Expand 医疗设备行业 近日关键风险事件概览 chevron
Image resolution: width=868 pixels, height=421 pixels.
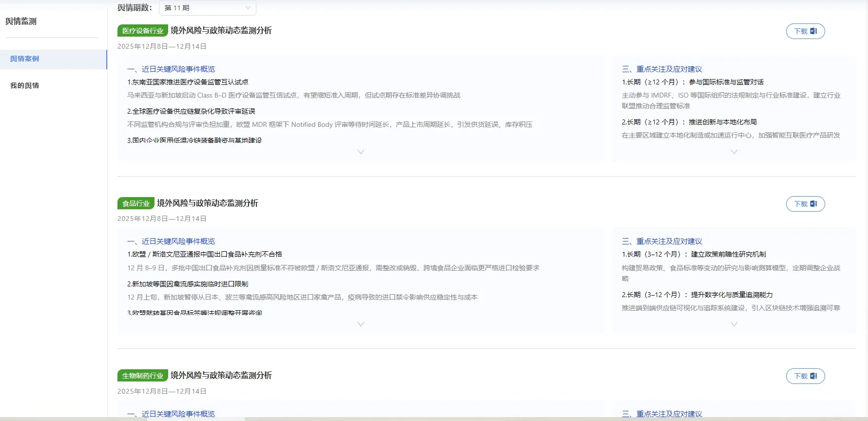click(x=361, y=152)
